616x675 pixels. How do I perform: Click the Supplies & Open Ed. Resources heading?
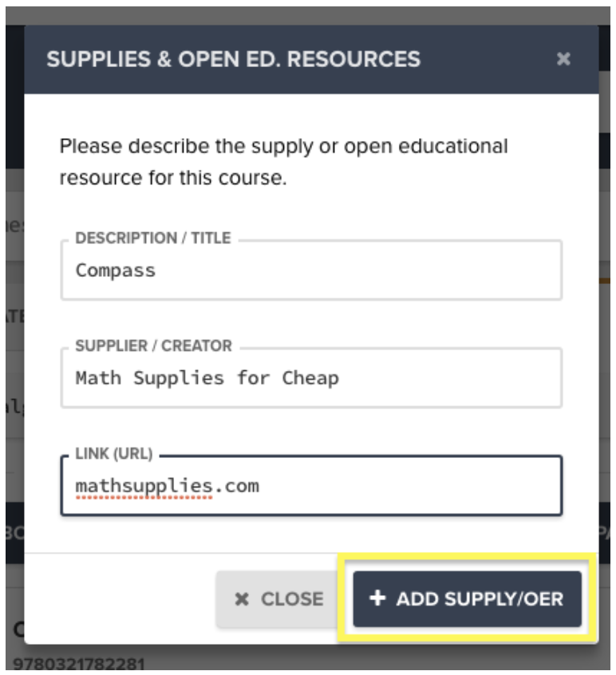(x=234, y=59)
